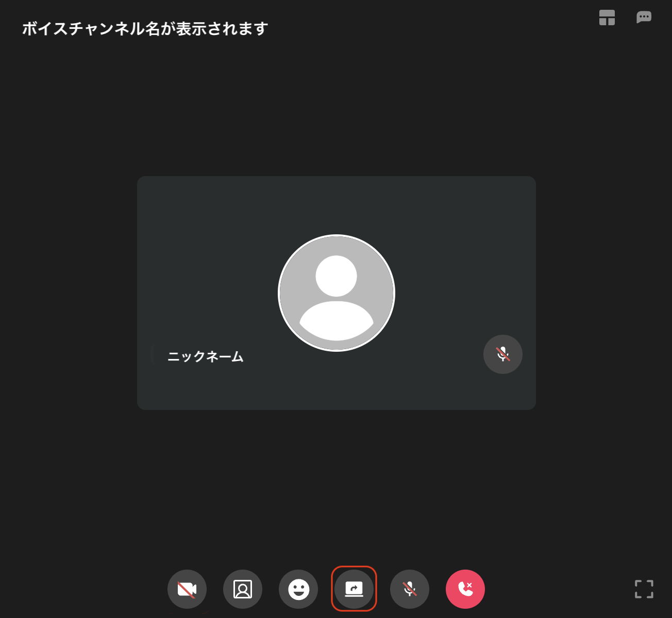Click the default user avatar circle

[337, 293]
